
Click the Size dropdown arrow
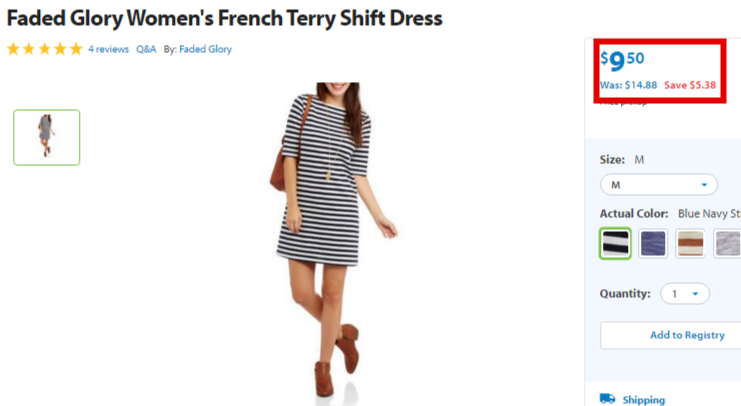704,185
